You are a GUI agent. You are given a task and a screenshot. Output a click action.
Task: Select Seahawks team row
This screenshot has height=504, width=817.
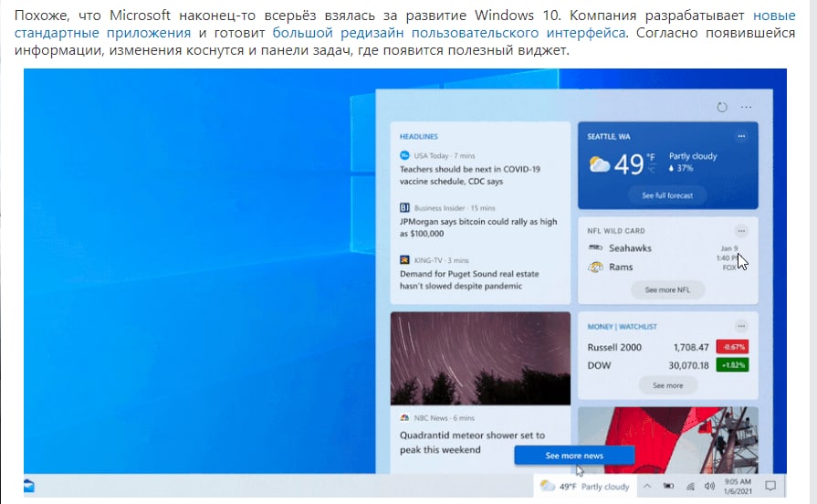(667, 248)
